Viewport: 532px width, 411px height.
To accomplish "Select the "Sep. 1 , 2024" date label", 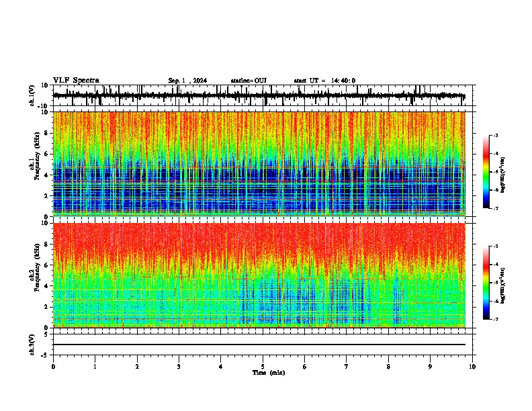I will 187,81.
